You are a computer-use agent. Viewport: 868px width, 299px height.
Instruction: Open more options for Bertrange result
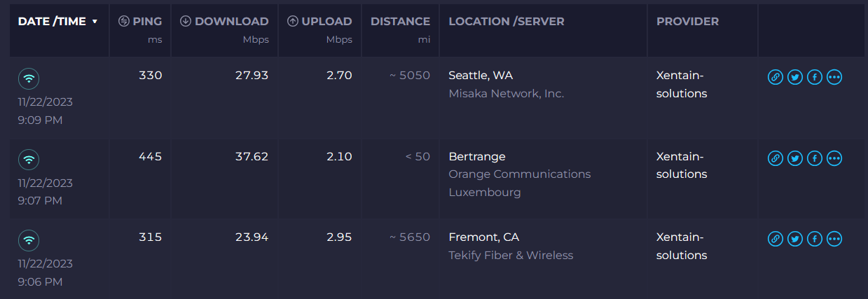[834, 158]
